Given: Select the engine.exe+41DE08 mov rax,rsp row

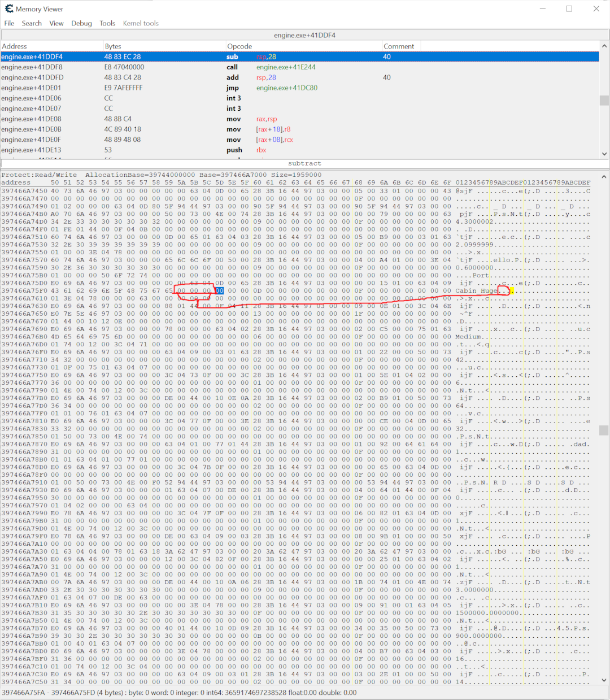Looking at the screenshot, I should 299,119.
